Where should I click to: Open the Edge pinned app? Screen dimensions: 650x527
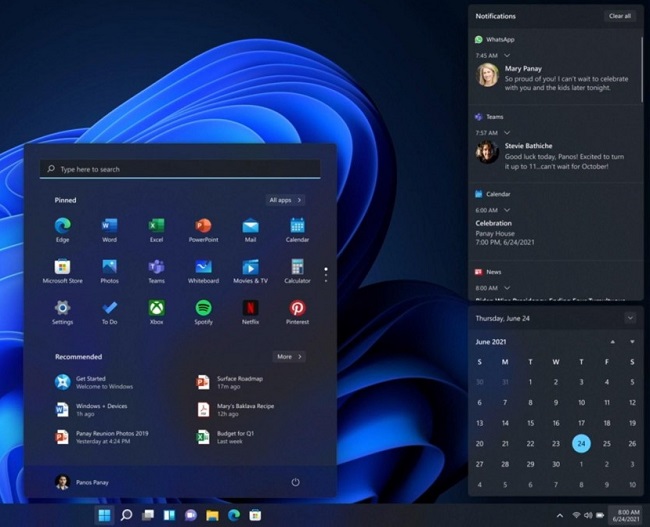tap(63, 230)
